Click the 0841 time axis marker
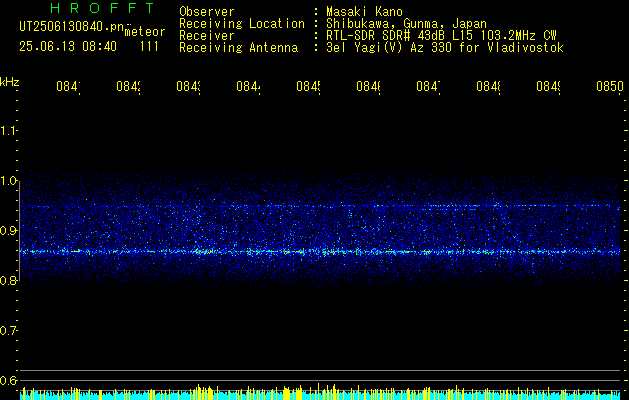Image resolution: width=629 pixels, height=400 pixels. 68,86
